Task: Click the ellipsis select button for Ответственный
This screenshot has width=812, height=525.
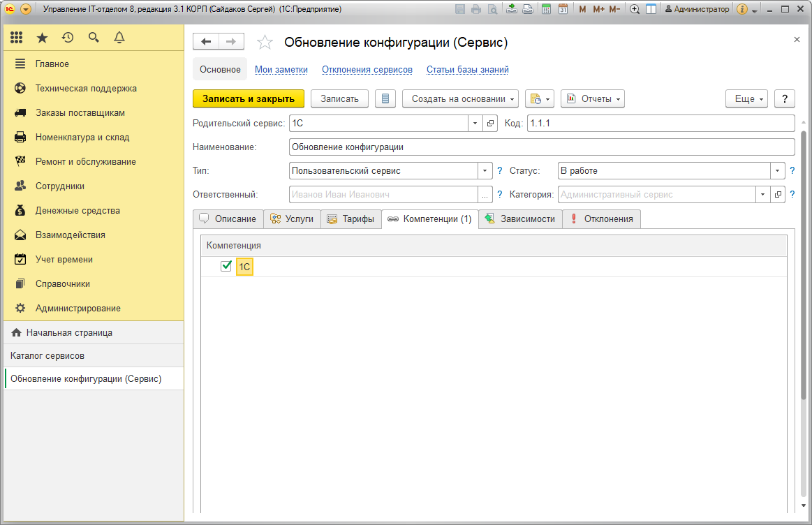Action: pos(485,195)
